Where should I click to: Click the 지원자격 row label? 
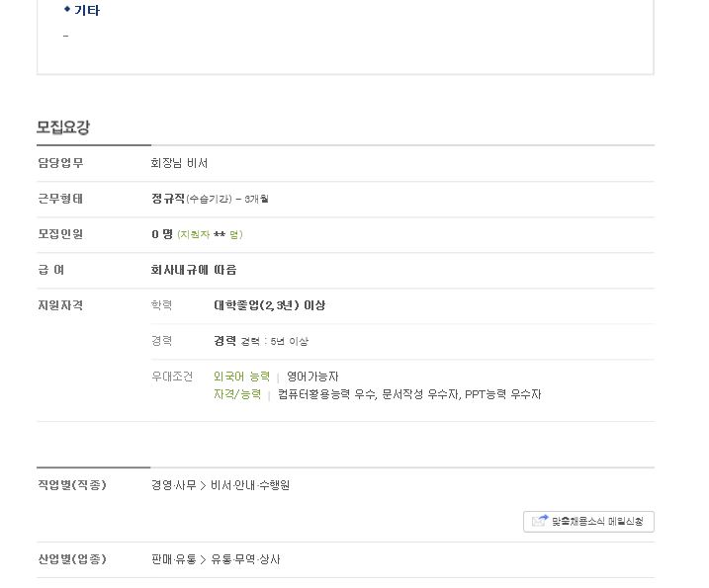[60, 305]
